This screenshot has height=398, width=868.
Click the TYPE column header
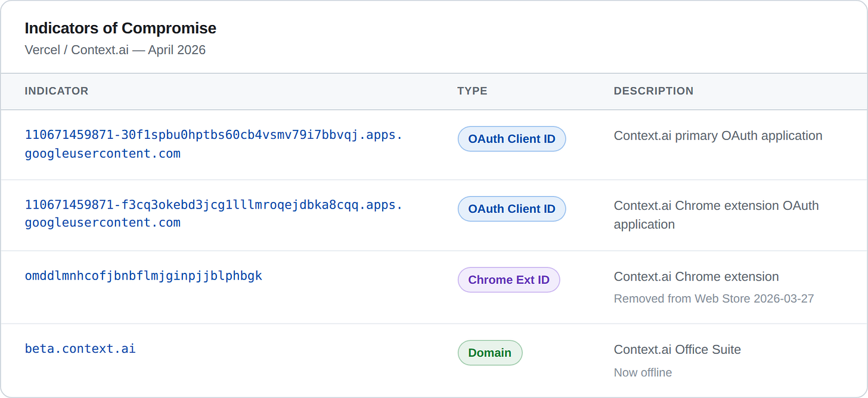472,91
